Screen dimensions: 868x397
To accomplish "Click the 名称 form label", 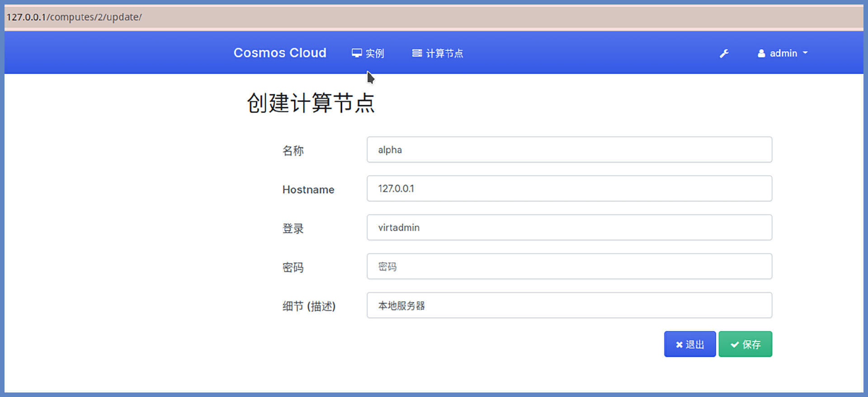I will [x=293, y=150].
